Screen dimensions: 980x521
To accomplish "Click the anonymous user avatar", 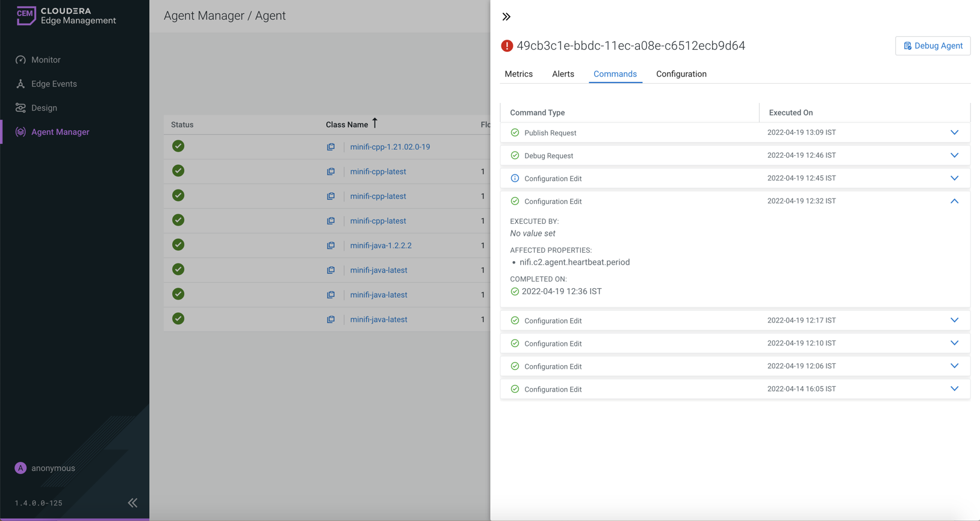I will (x=20, y=468).
